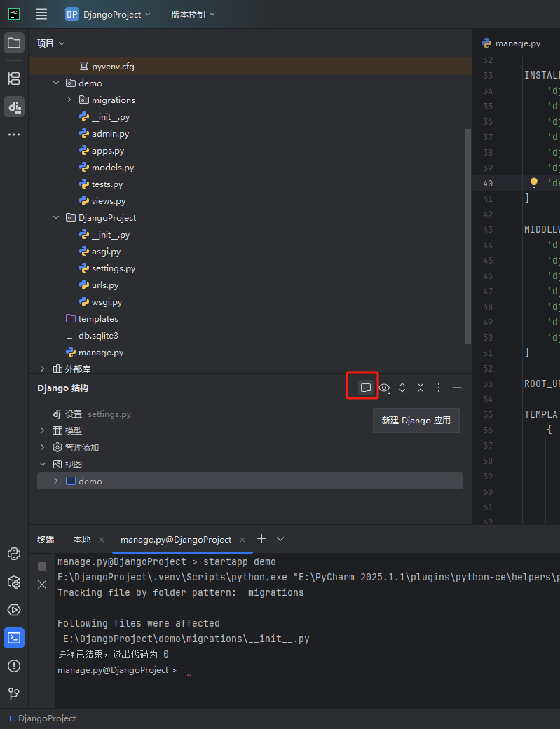
Task: Click the lightbulb intention icon on line 40
Action: tap(534, 183)
